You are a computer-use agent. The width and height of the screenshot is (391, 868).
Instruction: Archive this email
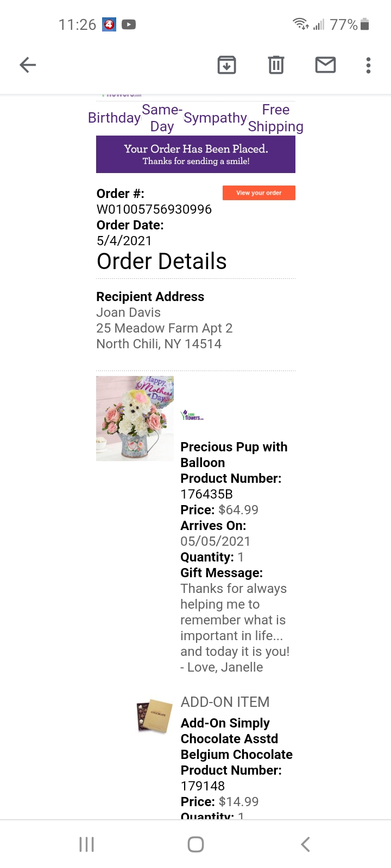(226, 65)
